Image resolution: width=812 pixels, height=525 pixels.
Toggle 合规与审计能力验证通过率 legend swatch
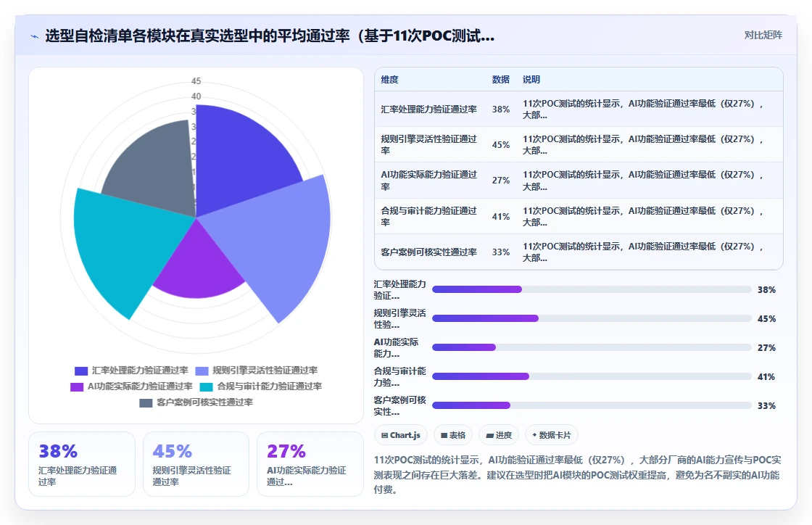point(206,386)
